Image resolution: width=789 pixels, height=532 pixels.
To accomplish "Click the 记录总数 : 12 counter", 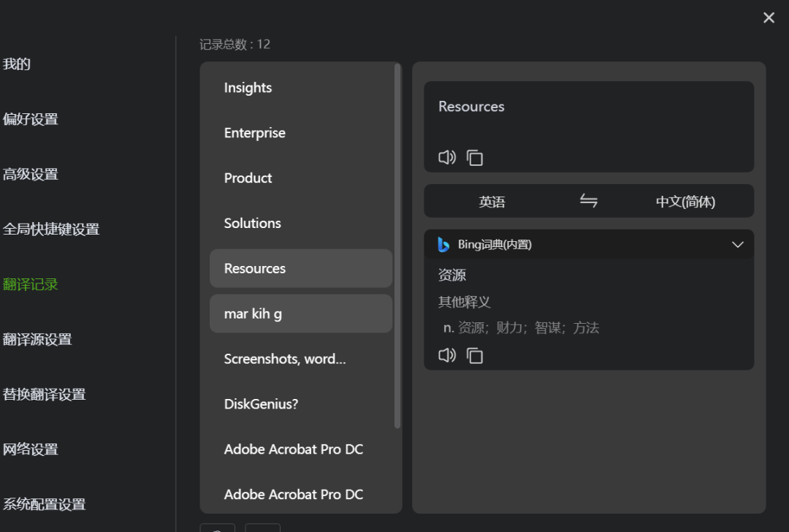I will tap(235, 45).
